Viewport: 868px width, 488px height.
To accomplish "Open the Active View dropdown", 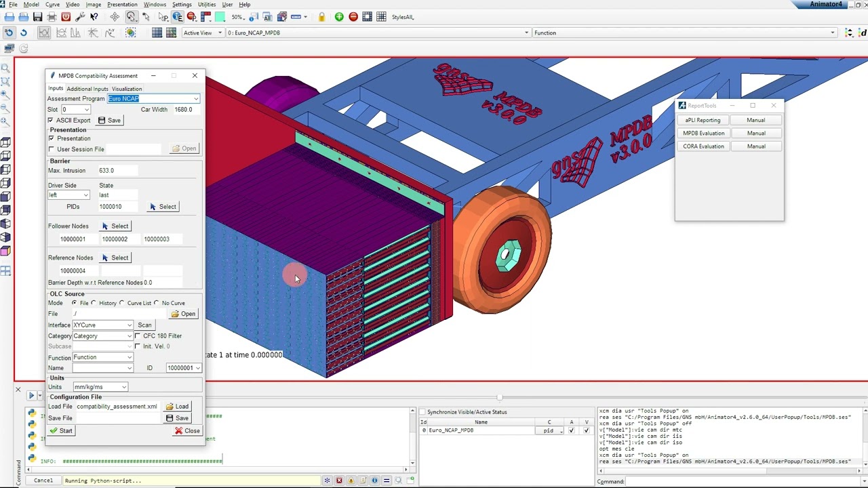I will pos(203,33).
